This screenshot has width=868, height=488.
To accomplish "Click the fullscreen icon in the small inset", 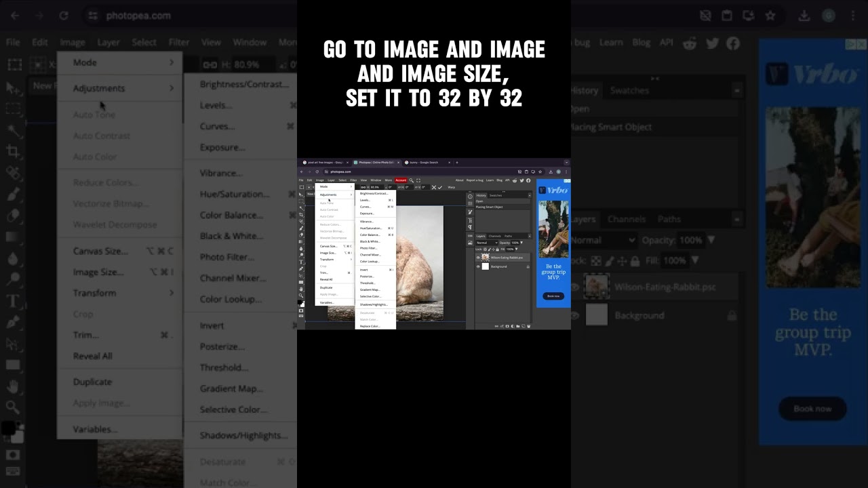I will tap(418, 180).
